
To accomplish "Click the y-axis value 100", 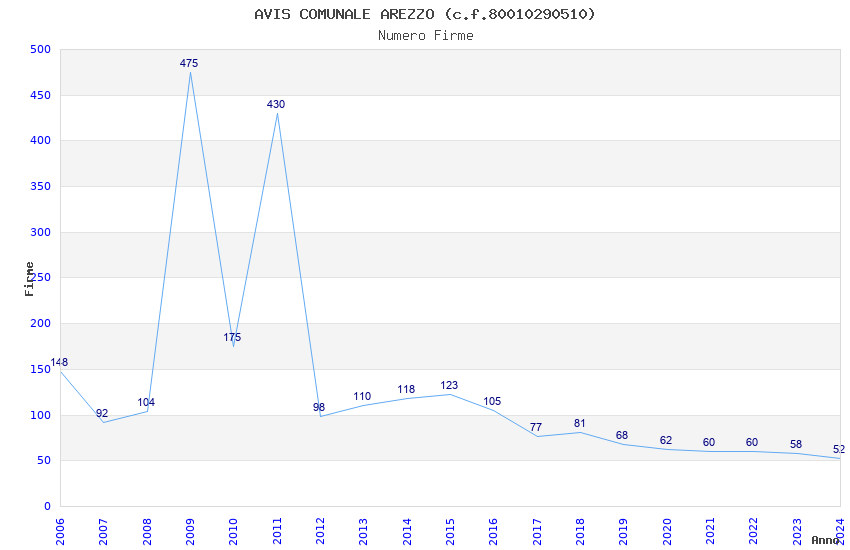I will point(41,416).
